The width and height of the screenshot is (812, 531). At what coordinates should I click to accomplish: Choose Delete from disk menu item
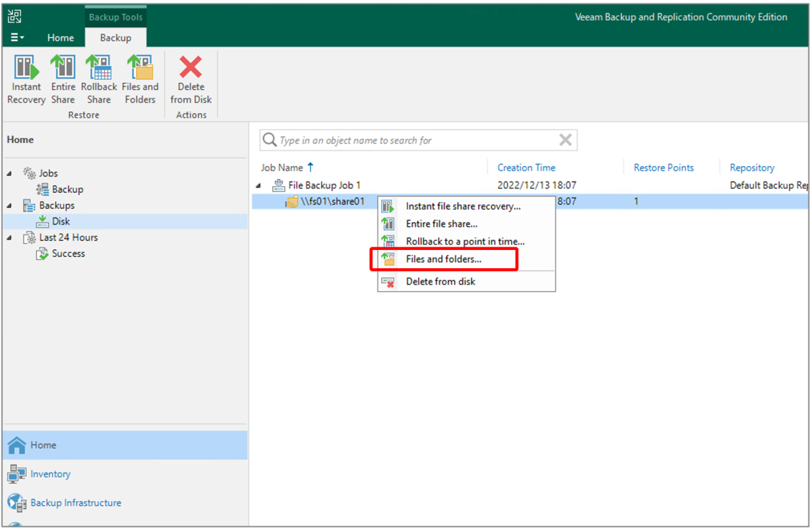coord(466,282)
